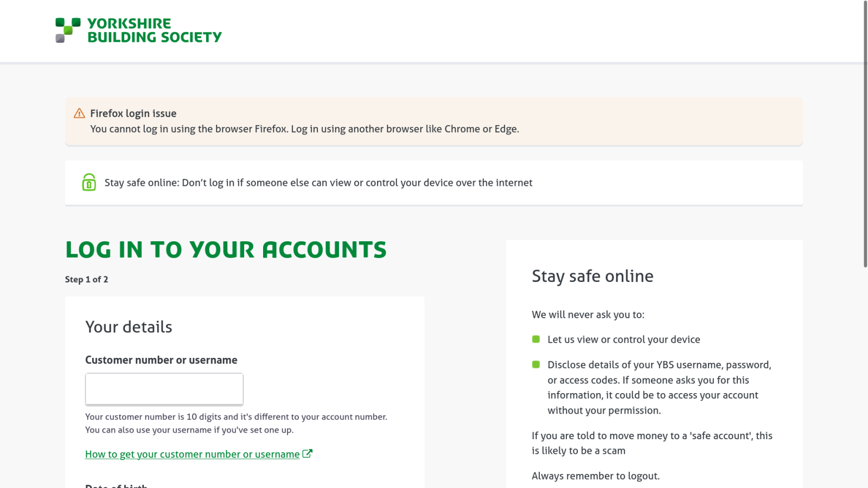The height and width of the screenshot is (488, 868).
Task: Click the "customer number is 10 digits" hint text
Action: coord(236,417)
